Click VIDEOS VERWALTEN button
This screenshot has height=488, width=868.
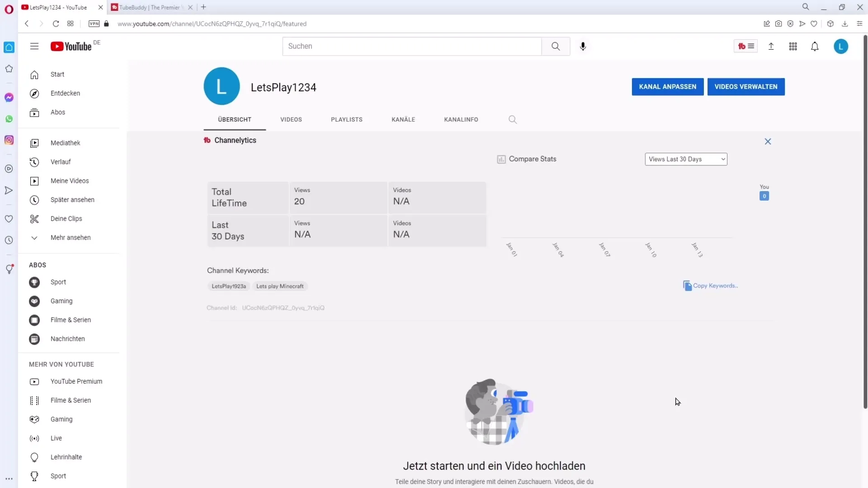(746, 86)
